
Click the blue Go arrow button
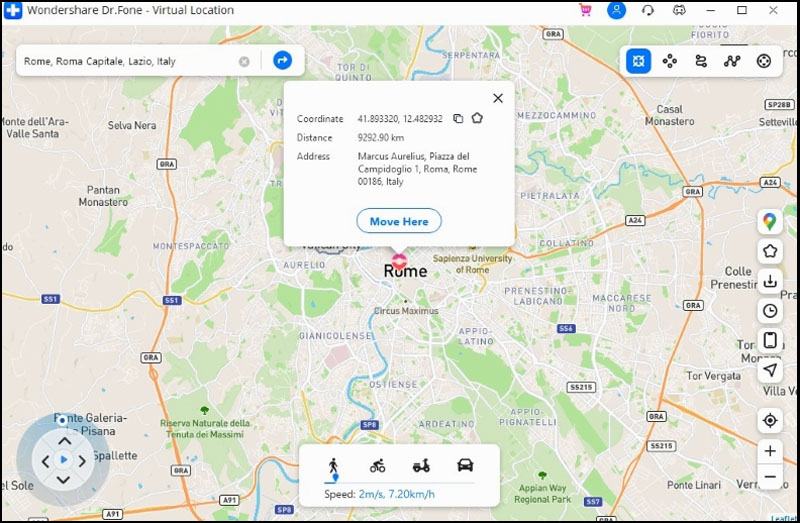(282, 60)
